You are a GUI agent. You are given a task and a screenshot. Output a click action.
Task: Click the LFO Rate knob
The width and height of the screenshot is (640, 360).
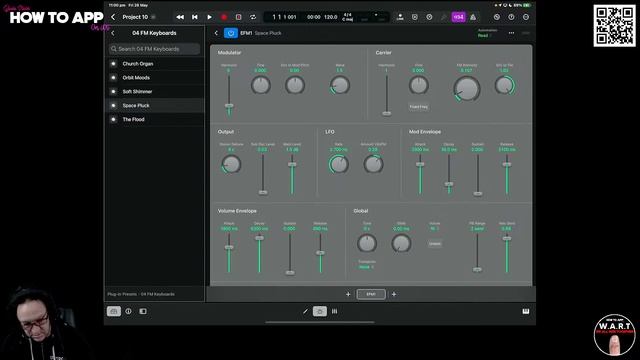[338, 164]
